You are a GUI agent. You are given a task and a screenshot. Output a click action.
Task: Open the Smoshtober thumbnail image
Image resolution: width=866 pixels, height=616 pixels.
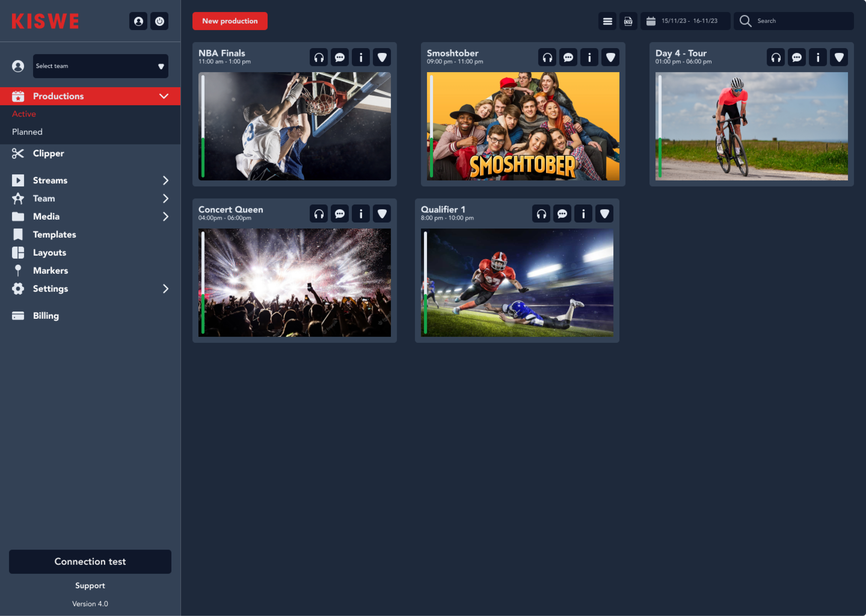click(523, 126)
